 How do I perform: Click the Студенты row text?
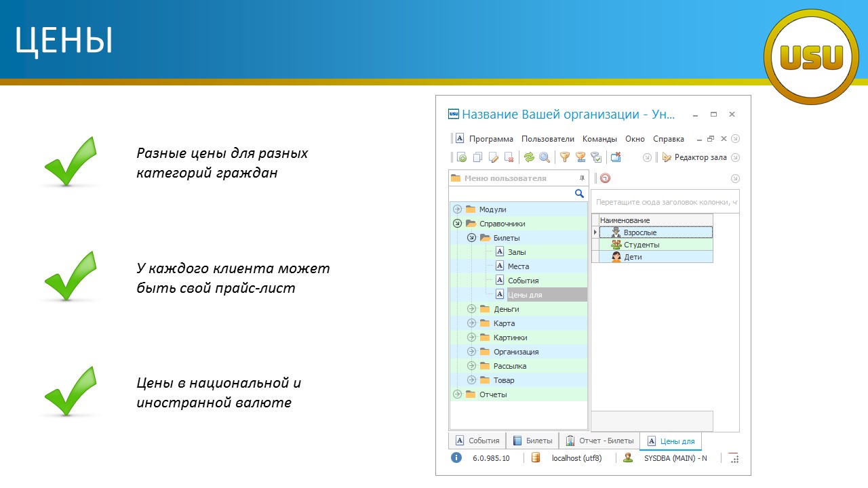pos(642,245)
